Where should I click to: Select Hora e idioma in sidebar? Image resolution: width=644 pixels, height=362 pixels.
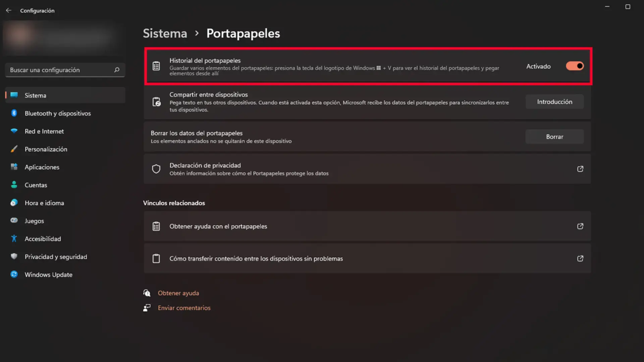[x=44, y=203]
